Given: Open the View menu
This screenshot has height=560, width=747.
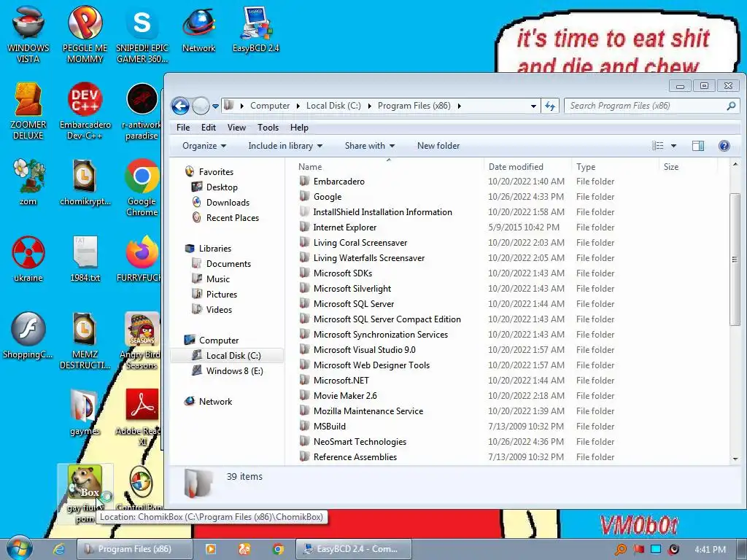Looking at the screenshot, I should click(236, 128).
